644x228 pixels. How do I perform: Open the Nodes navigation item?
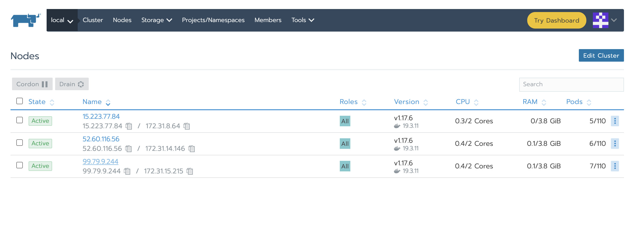tap(122, 20)
